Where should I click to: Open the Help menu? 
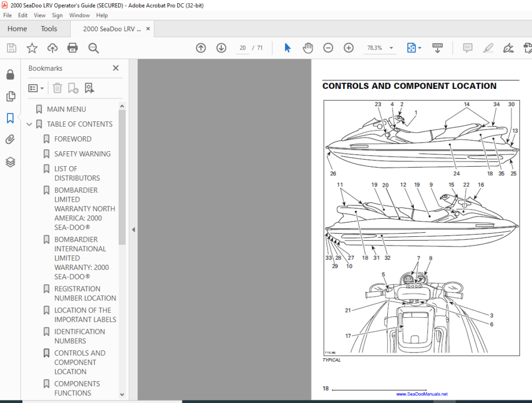(x=102, y=15)
